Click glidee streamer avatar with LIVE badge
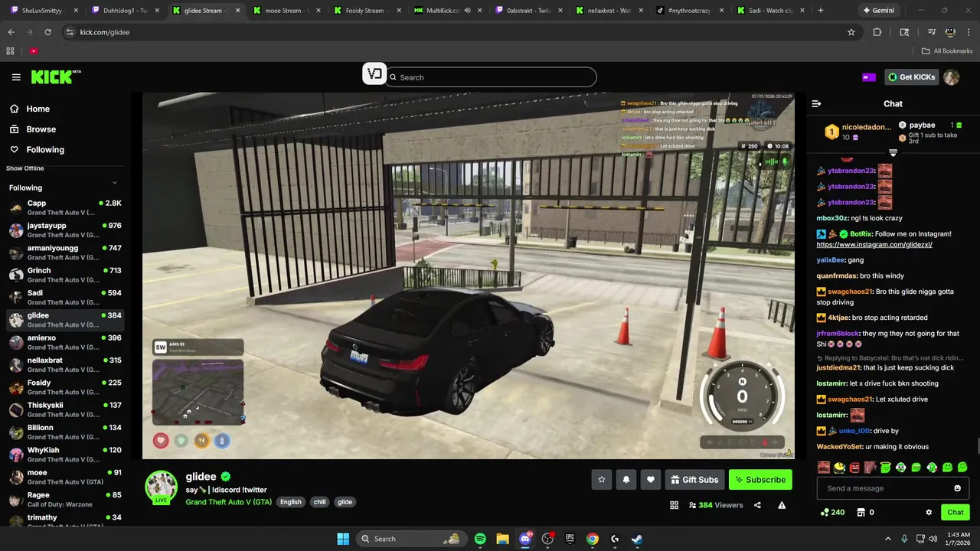 [x=162, y=487]
